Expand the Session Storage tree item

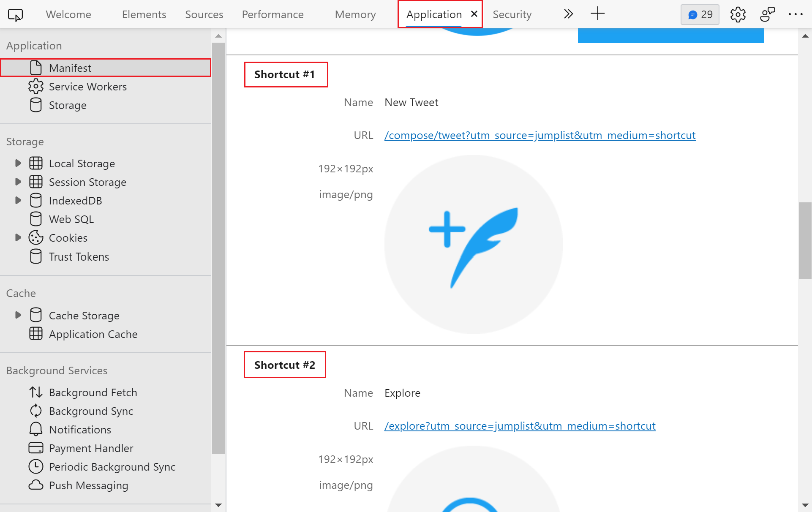[18, 182]
